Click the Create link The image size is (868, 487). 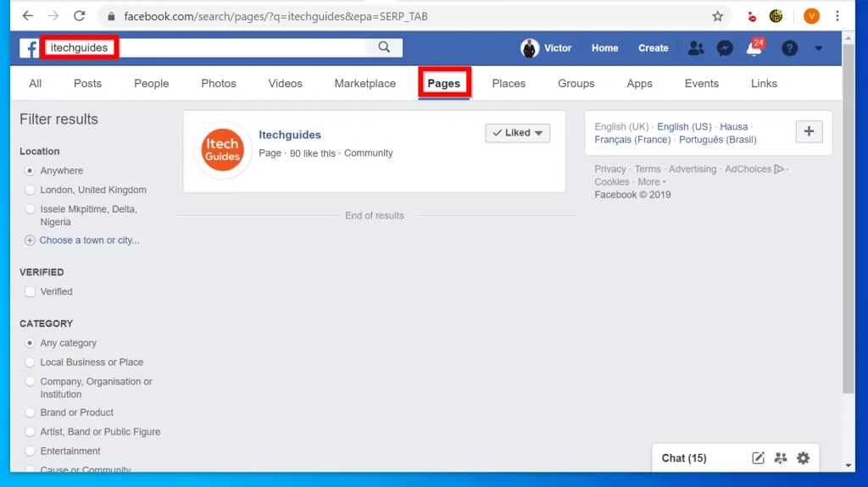point(654,48)
